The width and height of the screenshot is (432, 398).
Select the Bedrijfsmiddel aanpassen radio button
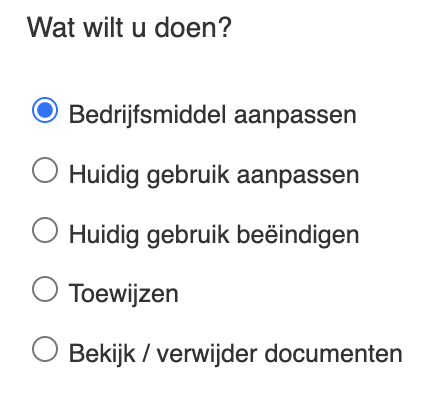point(45,110)
